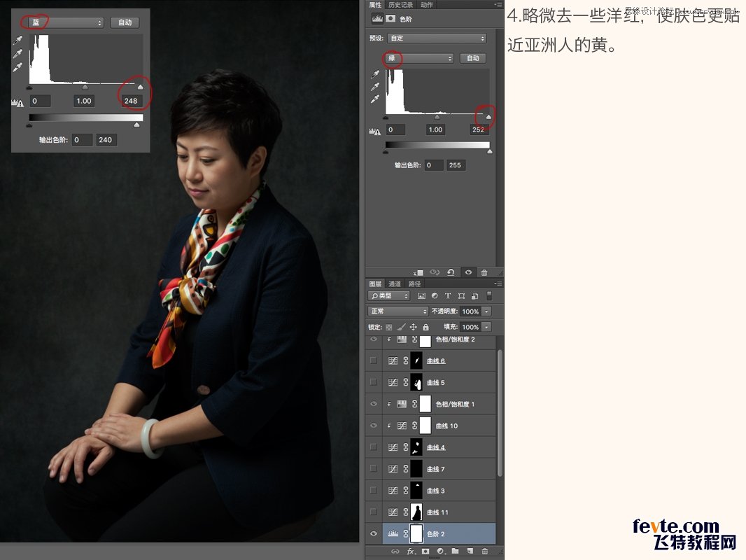Delete layer trash icon in Layers panel
This screenshot has height=560, width=746.
[485, 551]
